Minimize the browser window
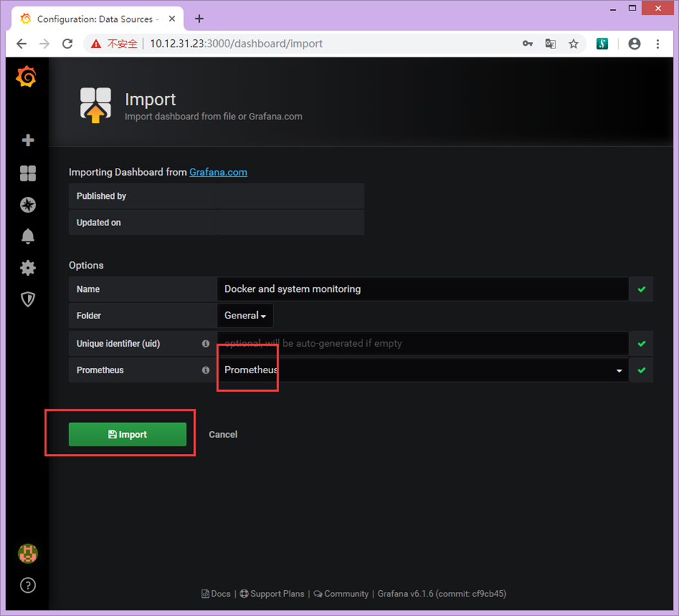The width and height of the screenshot is (679, 616). [612, 9]
